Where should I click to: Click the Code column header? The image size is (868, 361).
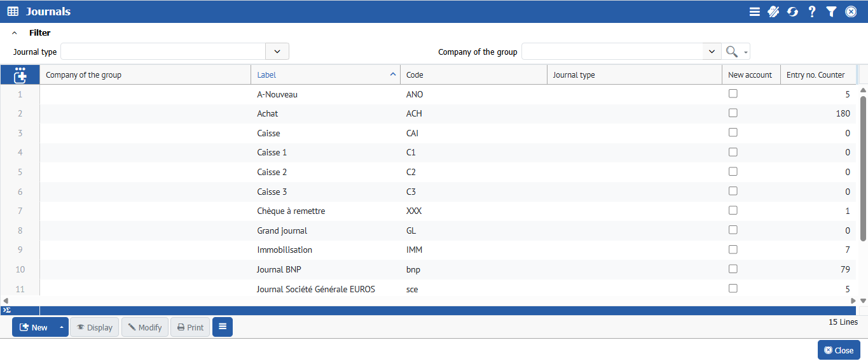473,74
